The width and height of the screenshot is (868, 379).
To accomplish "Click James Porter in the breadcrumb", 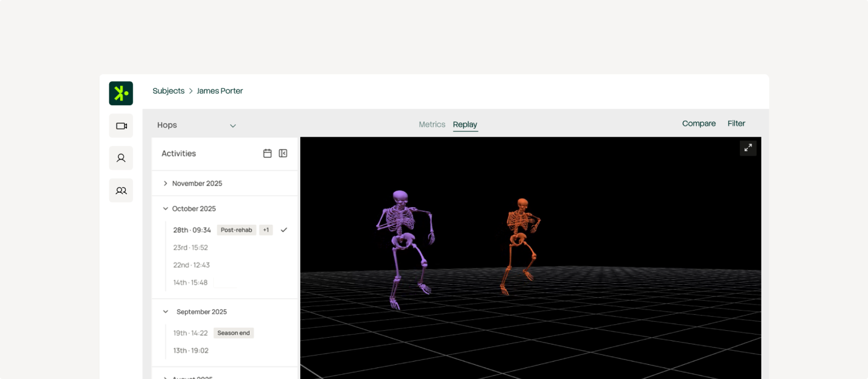I will [x=220, y=91].
